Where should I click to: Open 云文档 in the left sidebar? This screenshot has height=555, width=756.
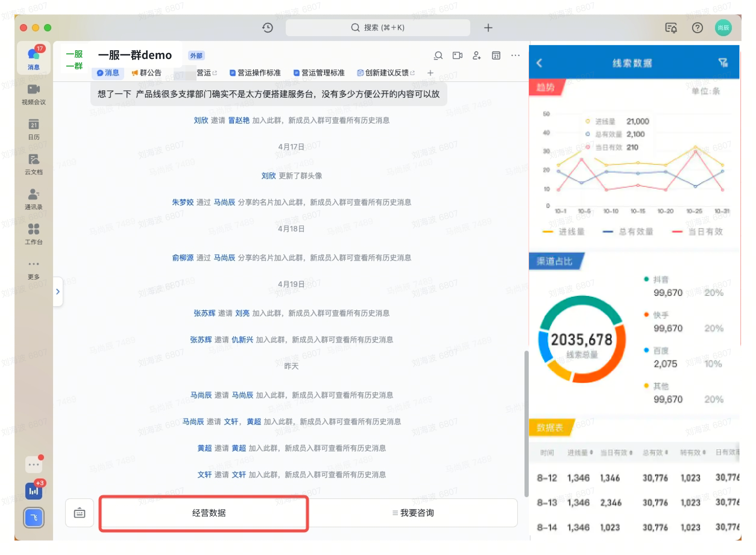34,164
